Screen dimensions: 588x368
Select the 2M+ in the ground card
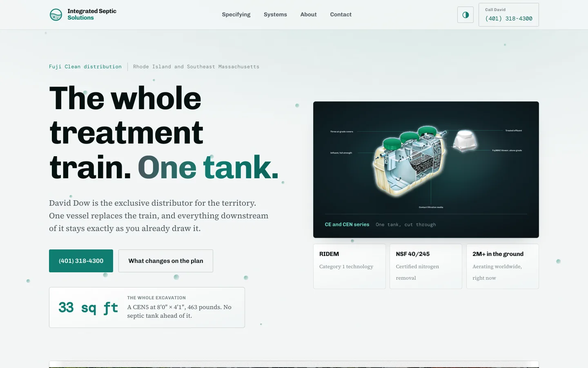pyautogui.click(x=503, y=266)
